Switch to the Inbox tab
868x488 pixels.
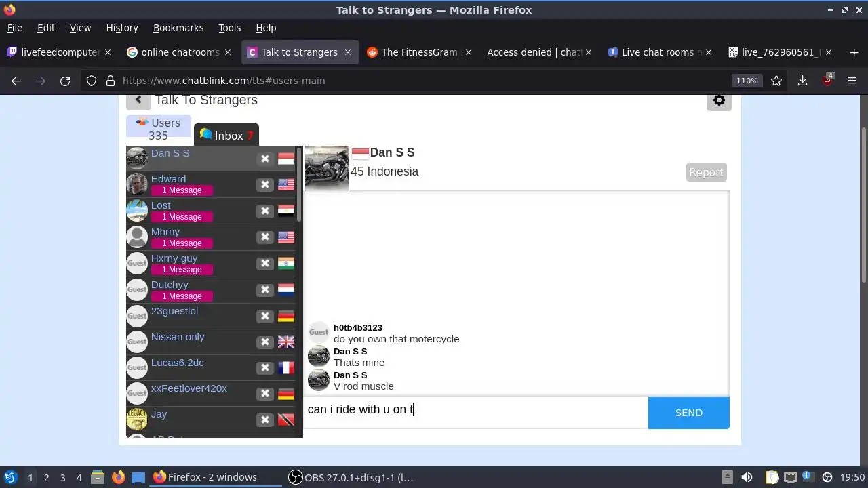[x=226, y=135]
